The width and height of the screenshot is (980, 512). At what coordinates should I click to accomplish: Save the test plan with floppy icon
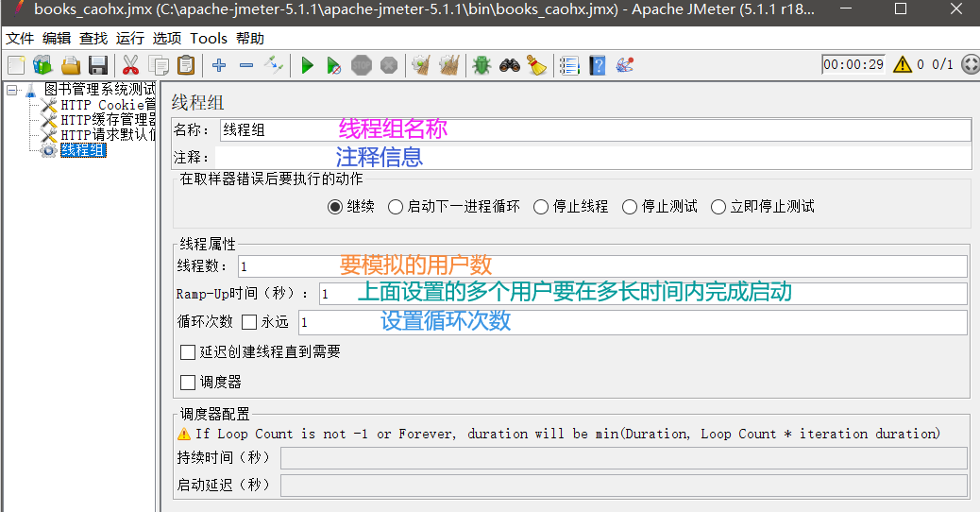98,65
